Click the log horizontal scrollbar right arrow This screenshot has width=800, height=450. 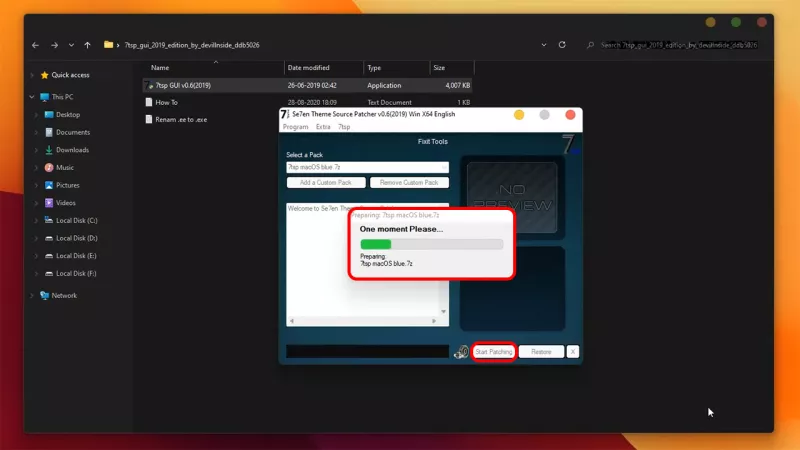pos(434,321)
